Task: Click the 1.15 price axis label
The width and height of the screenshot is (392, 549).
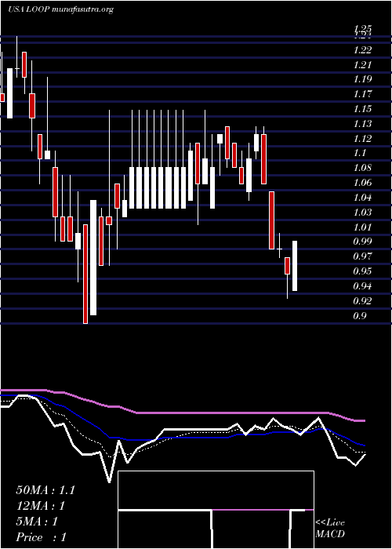Action: [362, 109]
